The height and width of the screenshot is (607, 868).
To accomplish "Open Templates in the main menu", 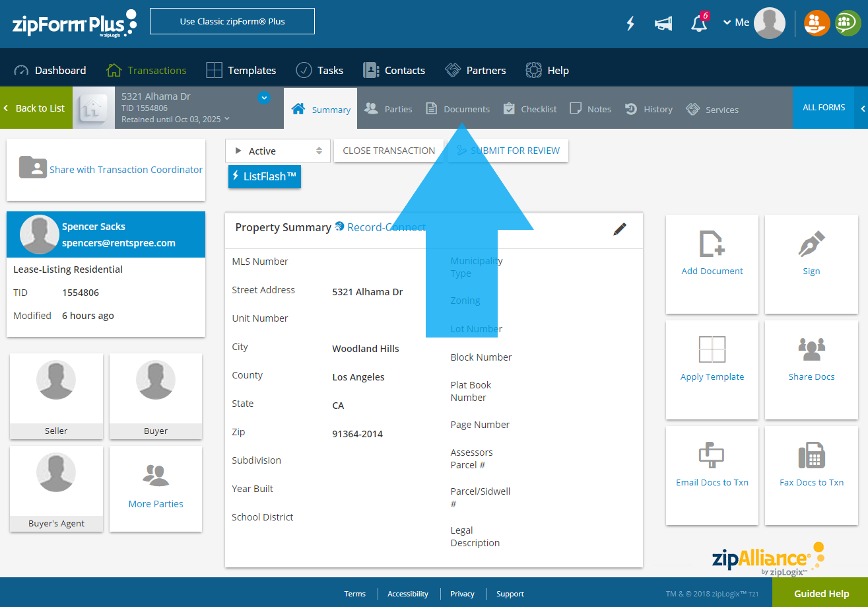I will click(241, 70).
